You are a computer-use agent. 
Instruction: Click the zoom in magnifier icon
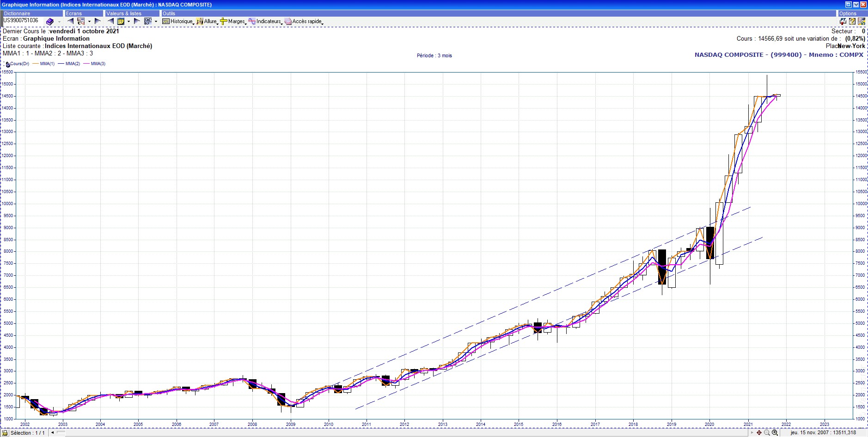pos(775,433)
